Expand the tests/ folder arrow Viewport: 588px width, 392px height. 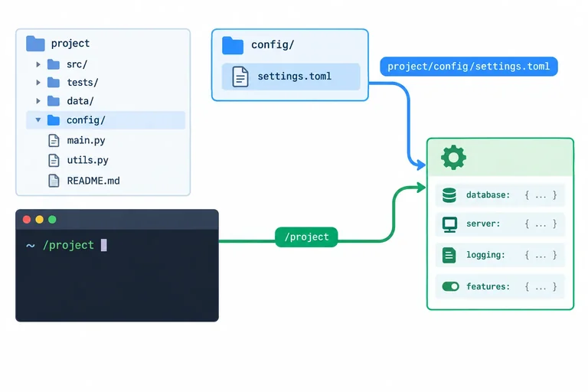coord(38,83)
